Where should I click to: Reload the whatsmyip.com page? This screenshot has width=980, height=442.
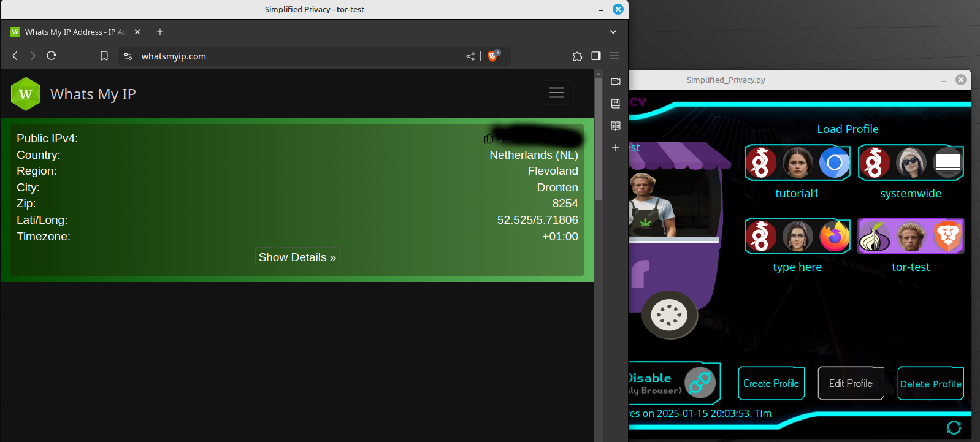coord(52,56)
